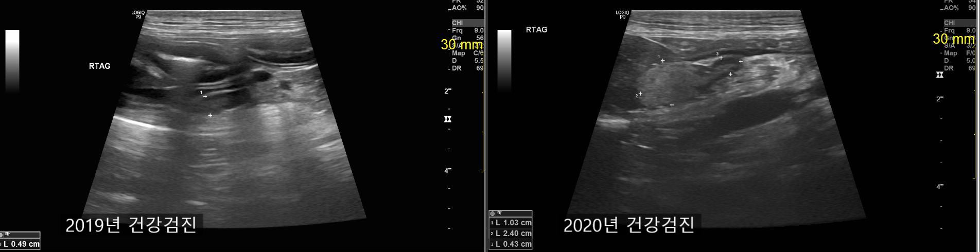Image resolution: width=980 pixels, height=252 pixels.
Task: Click caliper 2 cross in the 2020 scan
Action: (x=640, y=94)
